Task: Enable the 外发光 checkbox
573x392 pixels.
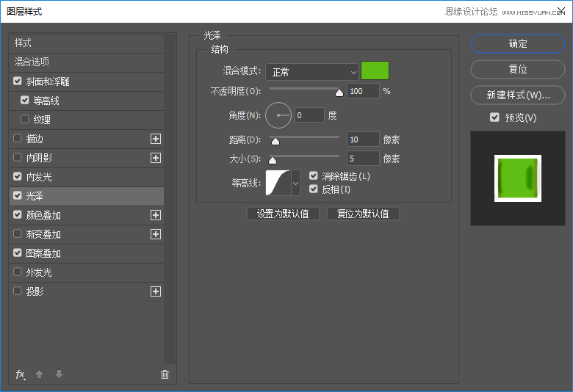Action: pyautogui.click(x=17, y=272)
